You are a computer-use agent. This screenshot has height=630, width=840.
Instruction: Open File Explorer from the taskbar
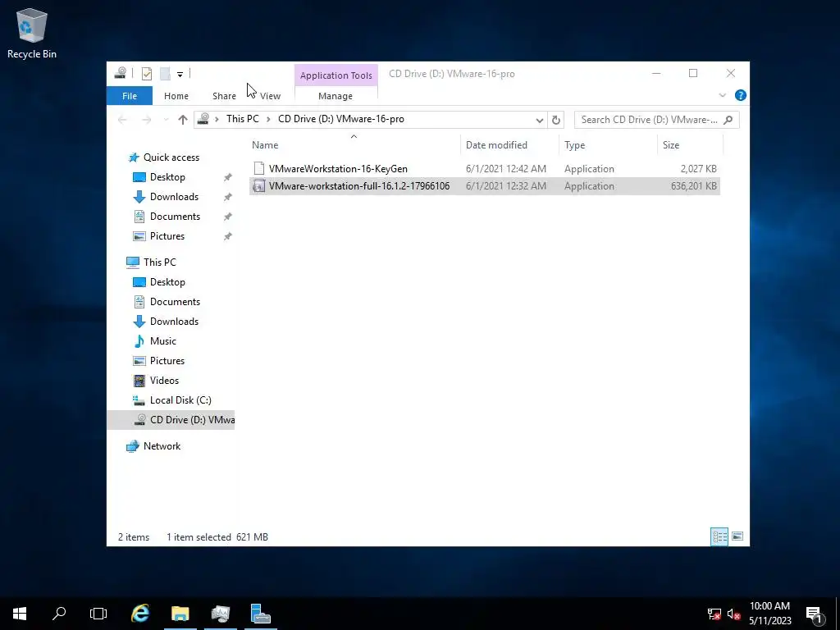click(x=180, y=614)
